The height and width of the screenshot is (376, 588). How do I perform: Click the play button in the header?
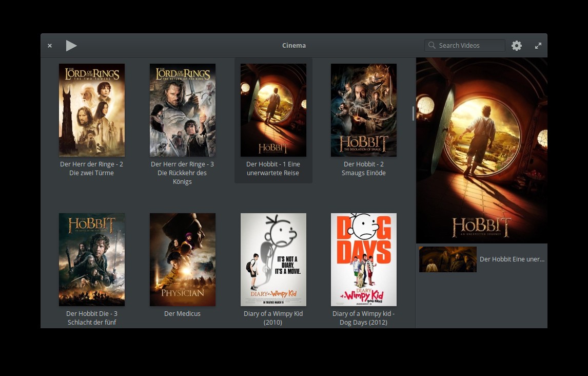pyautogui.click(x=71, y=45)
